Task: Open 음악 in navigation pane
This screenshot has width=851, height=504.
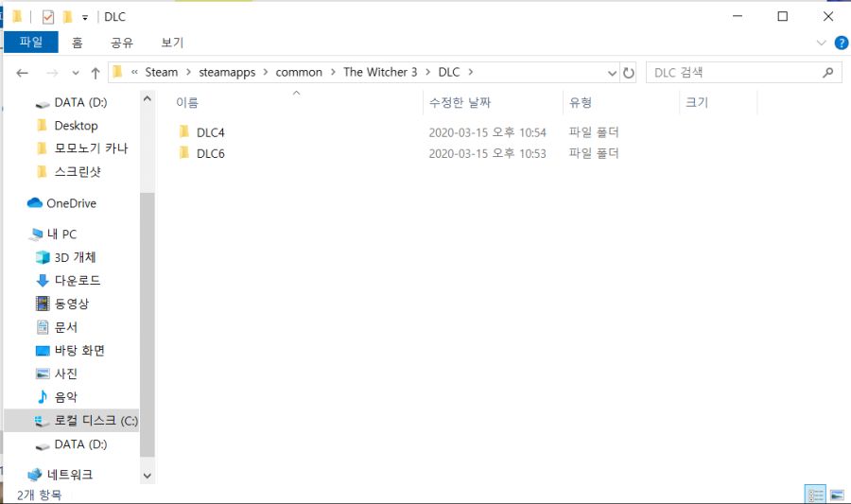Action: coord(66,397)
